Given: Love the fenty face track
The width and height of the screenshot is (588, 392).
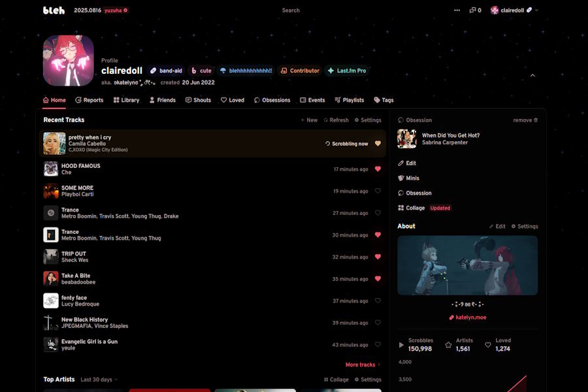Looking at the screenshot, I should [x=378, y=301].
